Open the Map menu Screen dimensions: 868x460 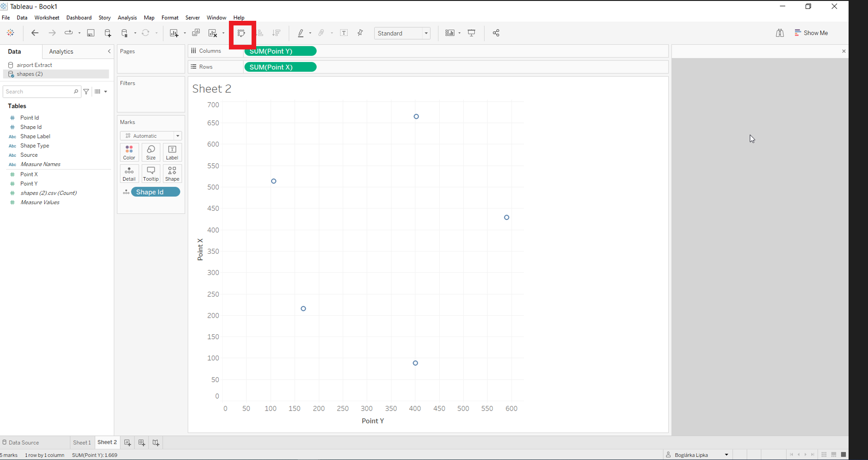coord(149,18)
